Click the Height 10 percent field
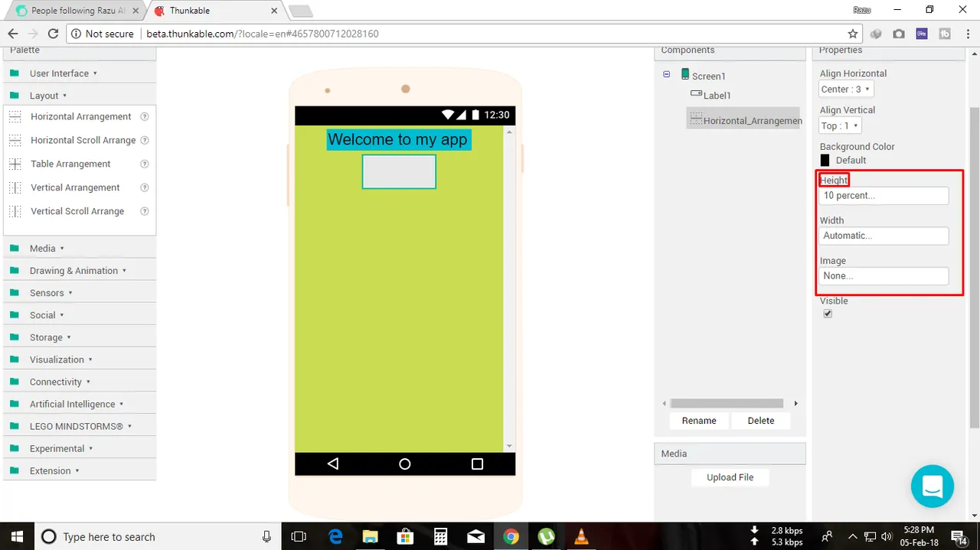Viewport: 980px width, 550px height. pos(884,196)
